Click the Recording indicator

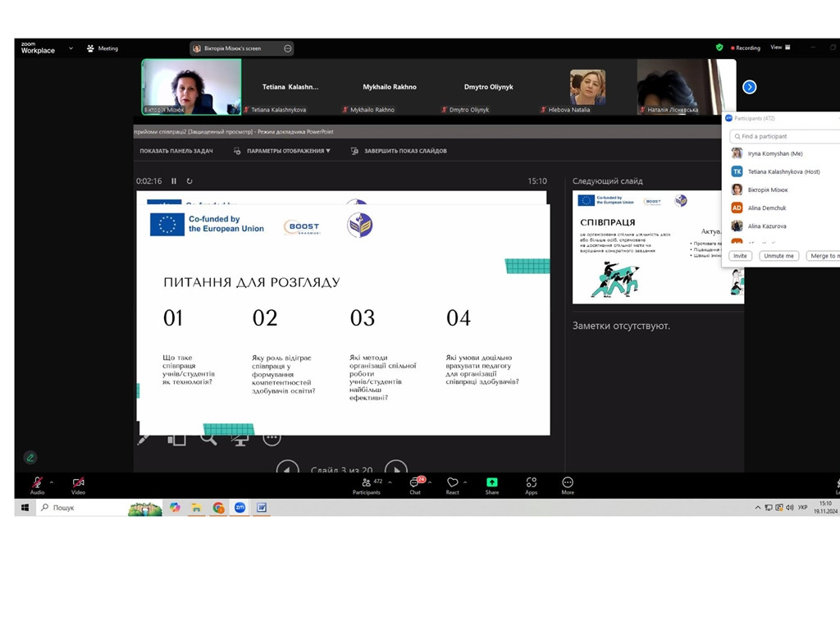(746, 48)
